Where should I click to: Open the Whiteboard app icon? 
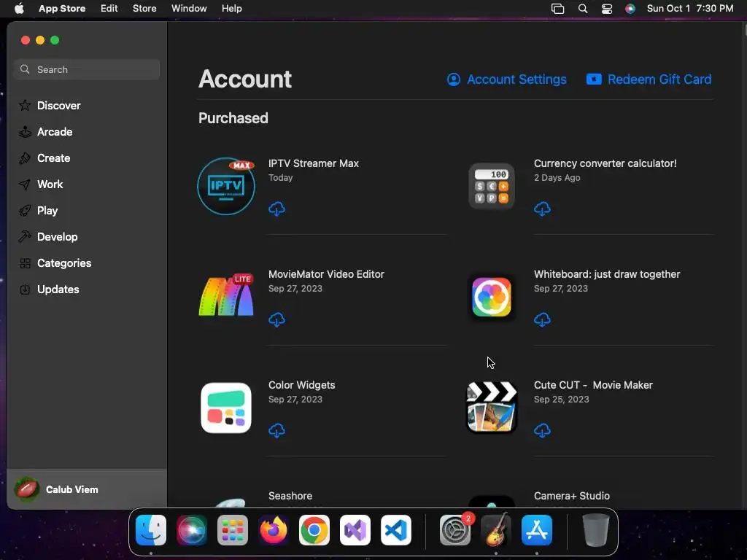tap(492, 297)
